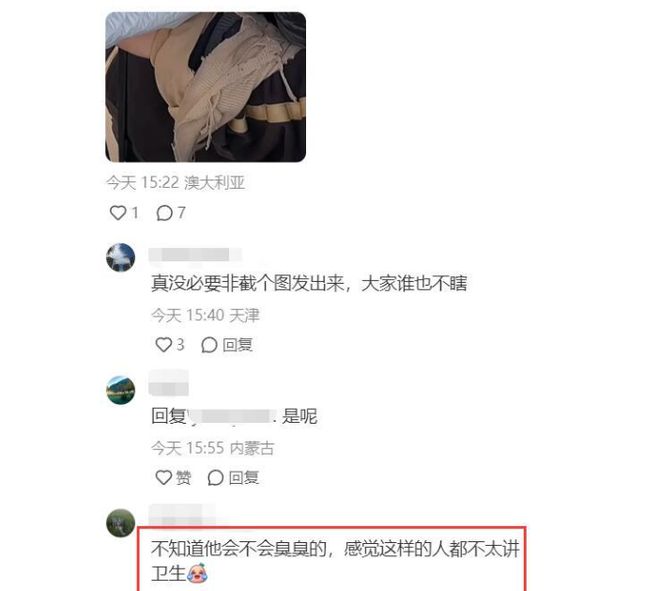This screenshot has height=591, width=660.
Task: Open the second commenter's mountain lake avatar
Action: (x=120, y=390)
